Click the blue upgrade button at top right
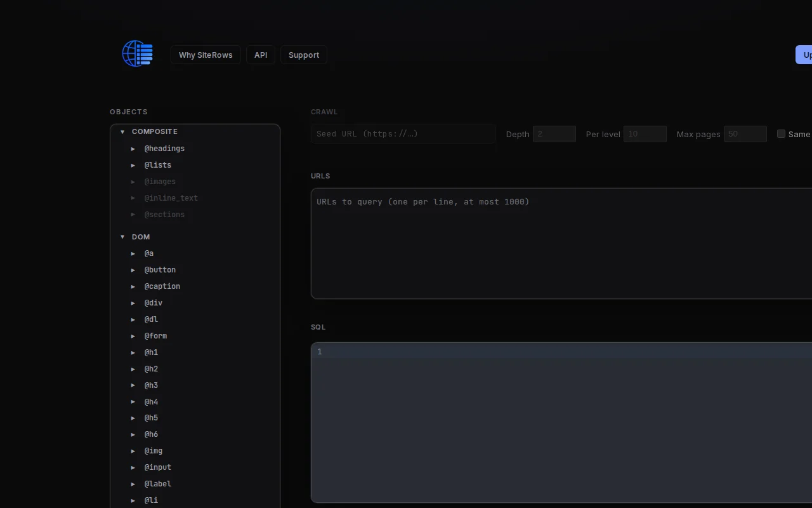 (804, 55)
